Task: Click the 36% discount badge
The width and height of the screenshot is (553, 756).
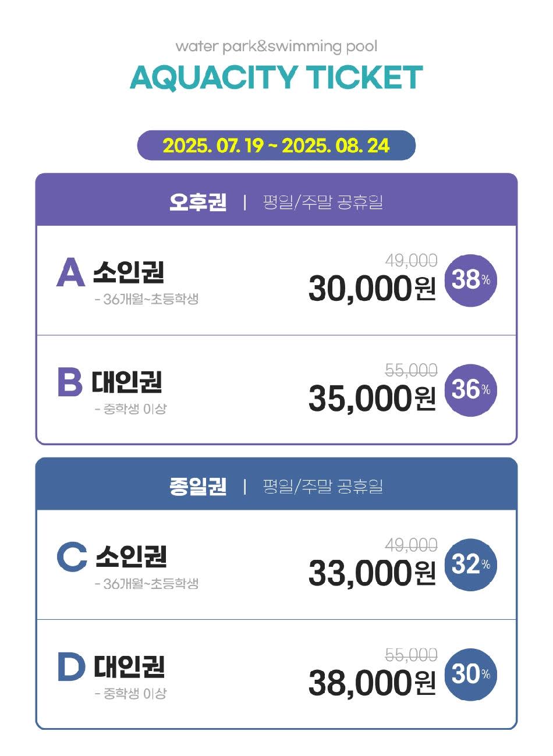Action: [x=470, y=390]
